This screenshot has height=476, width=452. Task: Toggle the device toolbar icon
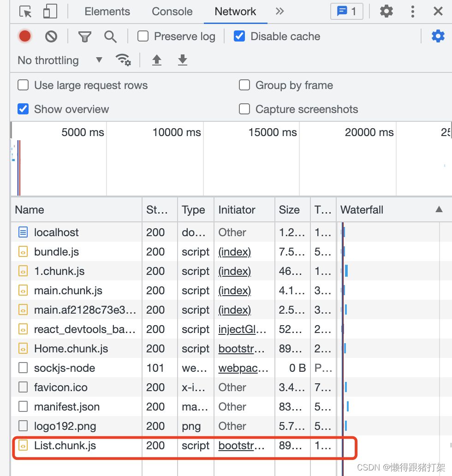coord(49,12)
